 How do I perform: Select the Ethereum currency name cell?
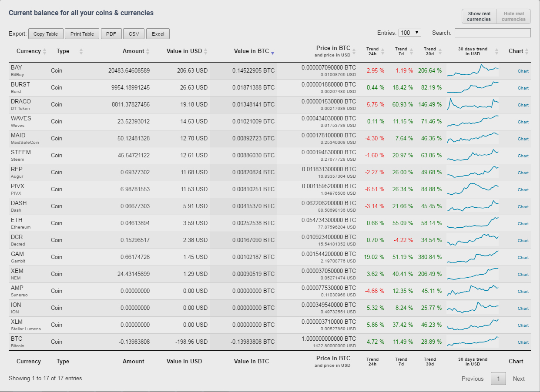pyautogui.click(x=21, y=227)
